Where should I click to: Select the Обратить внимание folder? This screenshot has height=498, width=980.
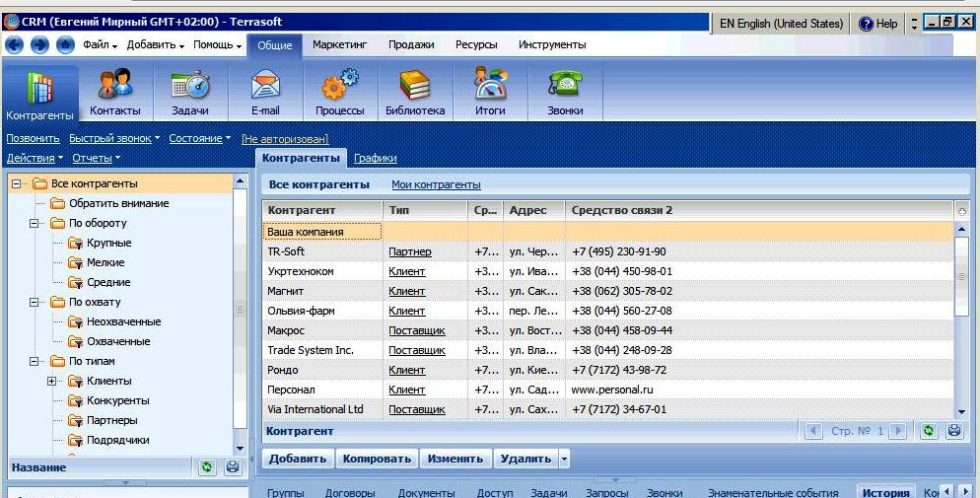click(x=109, y=203)
